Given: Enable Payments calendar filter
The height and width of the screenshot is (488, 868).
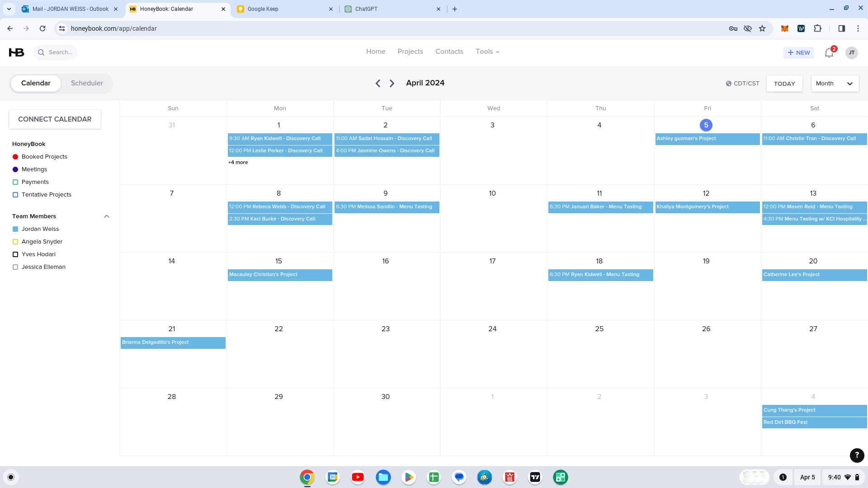Looking at the screenshot, I should pos(15,182).
